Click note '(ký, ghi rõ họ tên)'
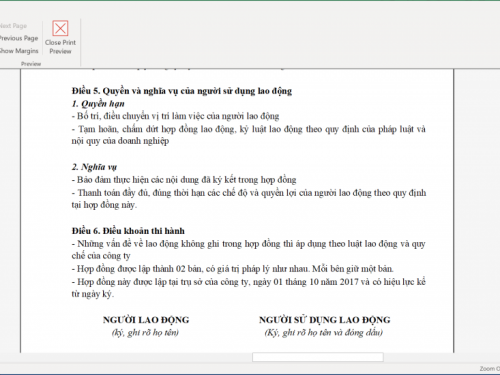 145,332
